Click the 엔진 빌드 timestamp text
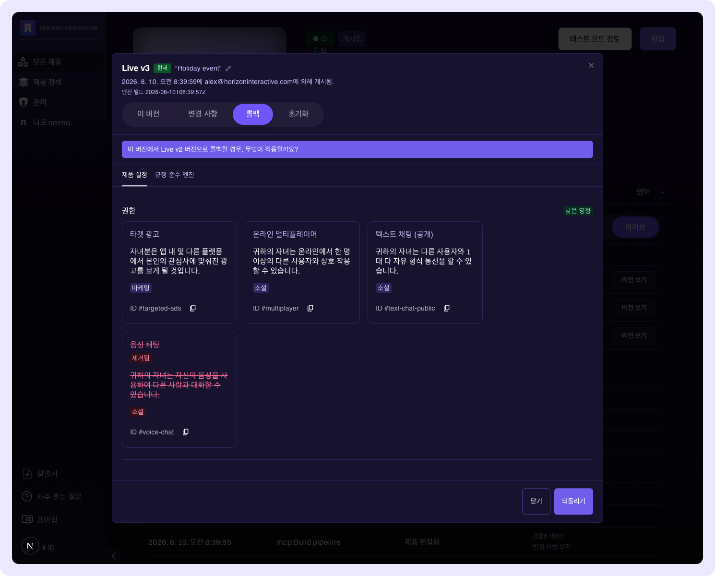Image resolution: width=727 pixels, height=588 pixels. point(164,92)
